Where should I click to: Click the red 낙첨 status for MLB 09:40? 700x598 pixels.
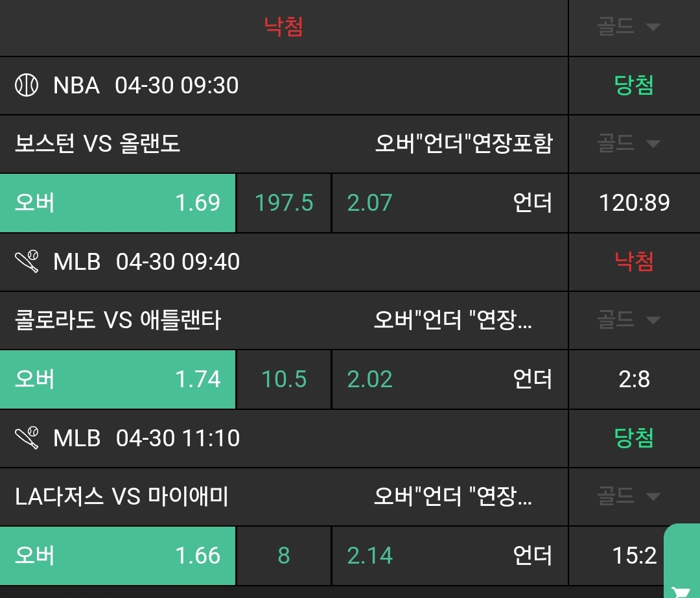click(x=634, y=261)
